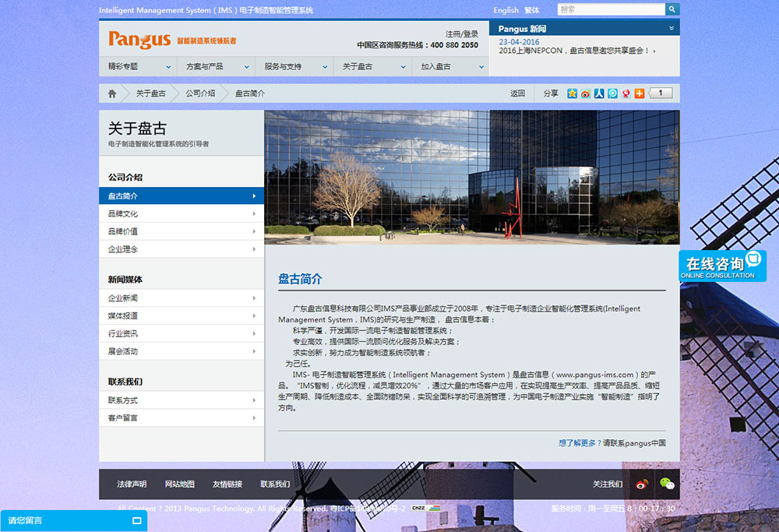This screenshot has width=779, height=532.
Task: Click the 联系我们 sidebar section heading
Action: (x=125, y=382)
